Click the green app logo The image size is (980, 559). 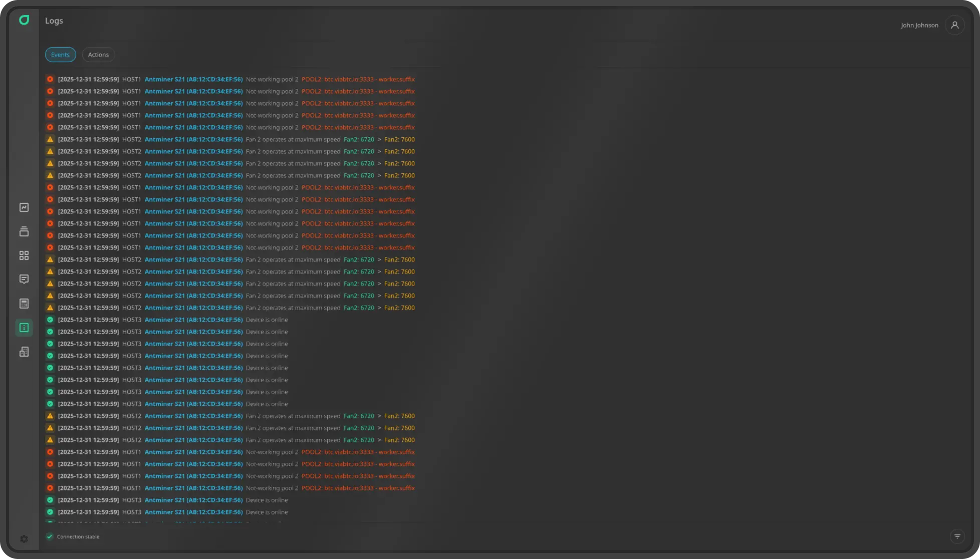24,20
